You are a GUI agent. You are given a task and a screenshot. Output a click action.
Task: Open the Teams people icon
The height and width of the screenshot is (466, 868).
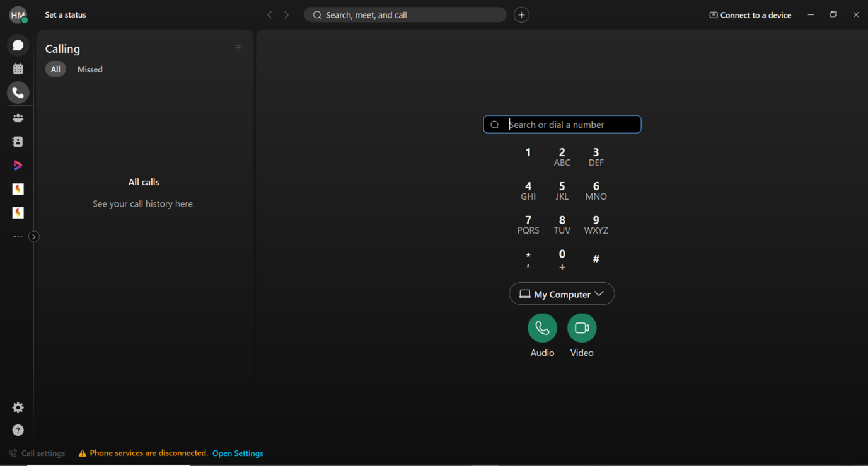(x=18, y=118)
